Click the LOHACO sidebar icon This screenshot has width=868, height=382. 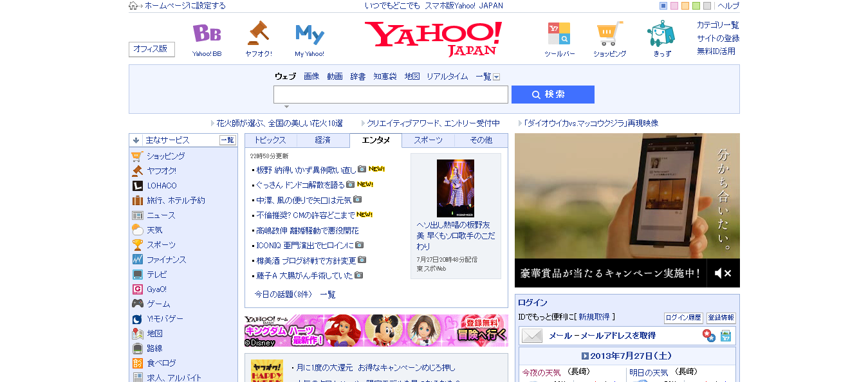[137, 186]
